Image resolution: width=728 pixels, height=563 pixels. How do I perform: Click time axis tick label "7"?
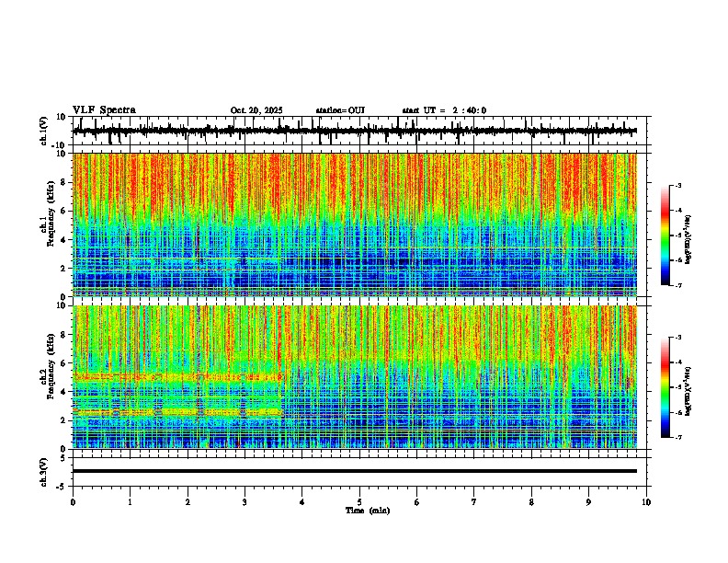(474, 502)
